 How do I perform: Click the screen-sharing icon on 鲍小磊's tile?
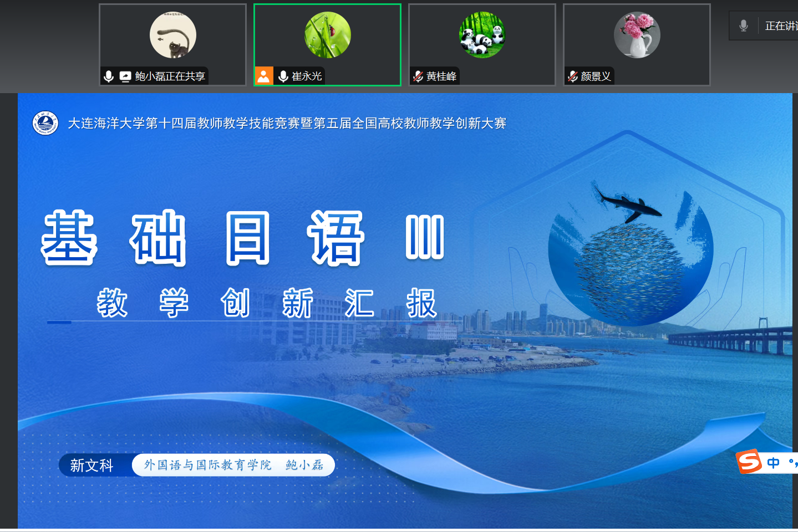(x=125, y=76)
